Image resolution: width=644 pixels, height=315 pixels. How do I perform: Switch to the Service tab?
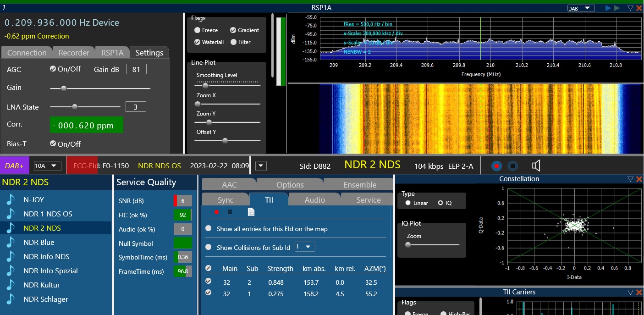tap(369, 200)
